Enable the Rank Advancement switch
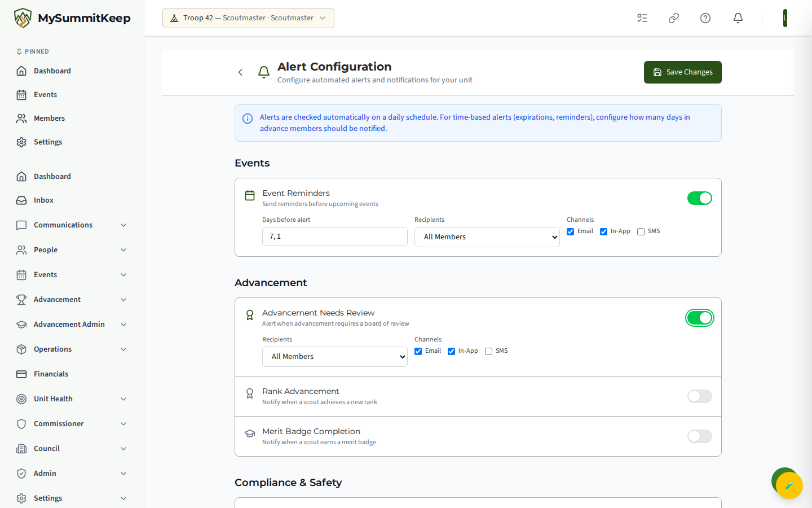This screenshot has width=812, height=508. click(x=700, y=396)
